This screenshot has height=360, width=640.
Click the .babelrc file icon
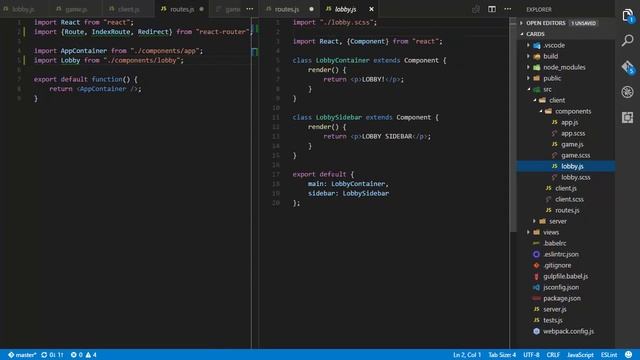(x=536, y=243)
